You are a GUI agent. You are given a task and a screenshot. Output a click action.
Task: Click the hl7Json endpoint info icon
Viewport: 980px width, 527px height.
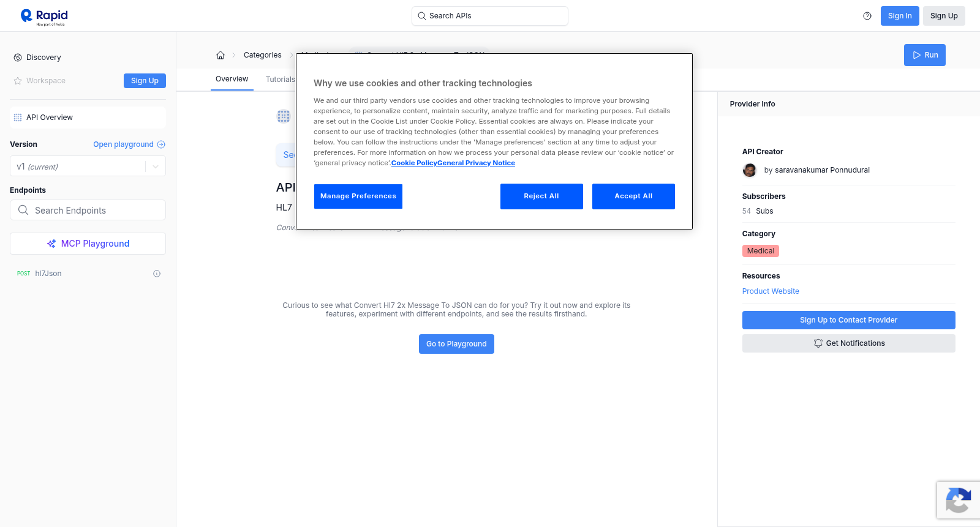157,274
